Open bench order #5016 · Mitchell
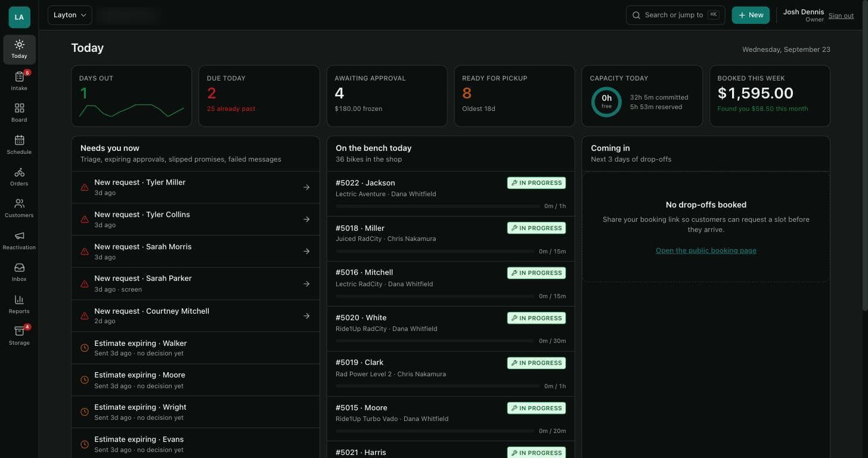Image resolution: width=868 pixels, height=458 pixels. 451,284
